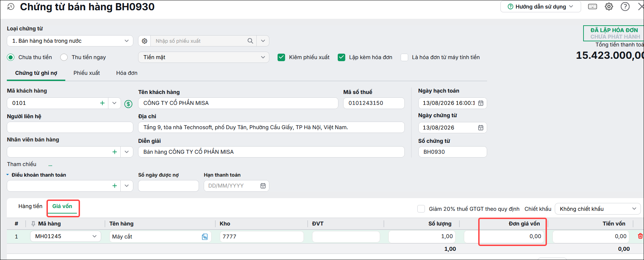
Task: Switch to Giá vốn tab
Action: pos(62,206)
